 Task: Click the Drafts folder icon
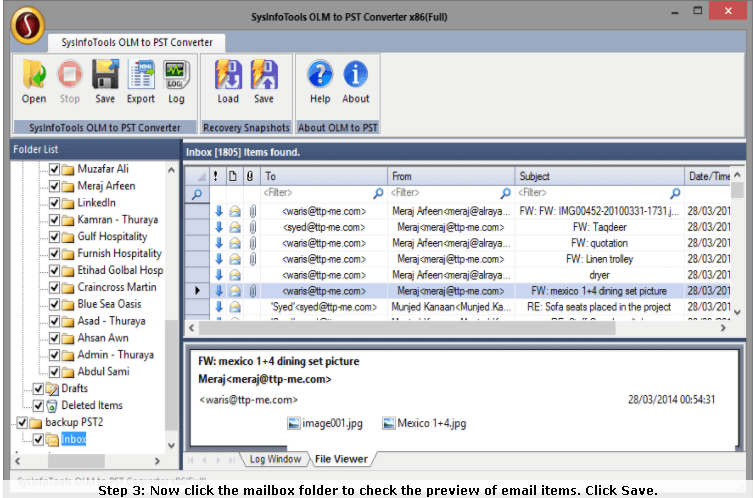(52, 389)
